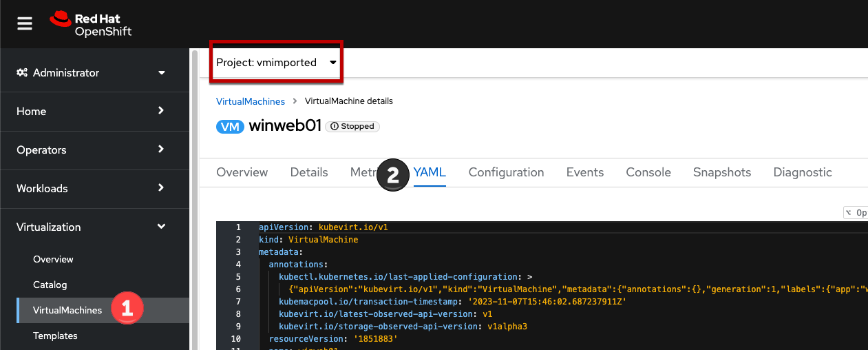Click line number 6 in editor gutter

click(x=238, y=289)
